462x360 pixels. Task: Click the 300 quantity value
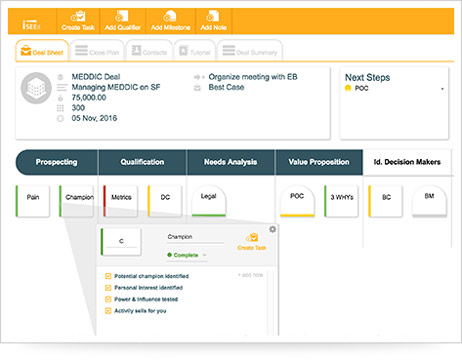(x=78, y=108)
